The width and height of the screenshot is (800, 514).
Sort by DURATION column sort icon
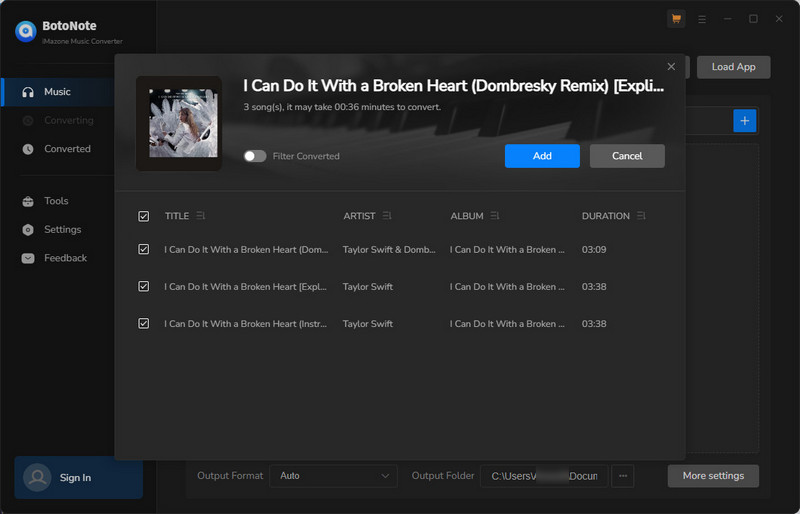[641, 216]
